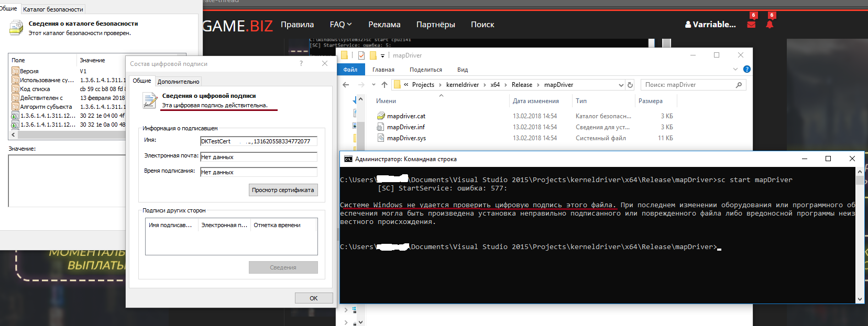868x326 pixels.
Task: Click the catalog list scroll left arrow
Action: click(x=13, y=134)
